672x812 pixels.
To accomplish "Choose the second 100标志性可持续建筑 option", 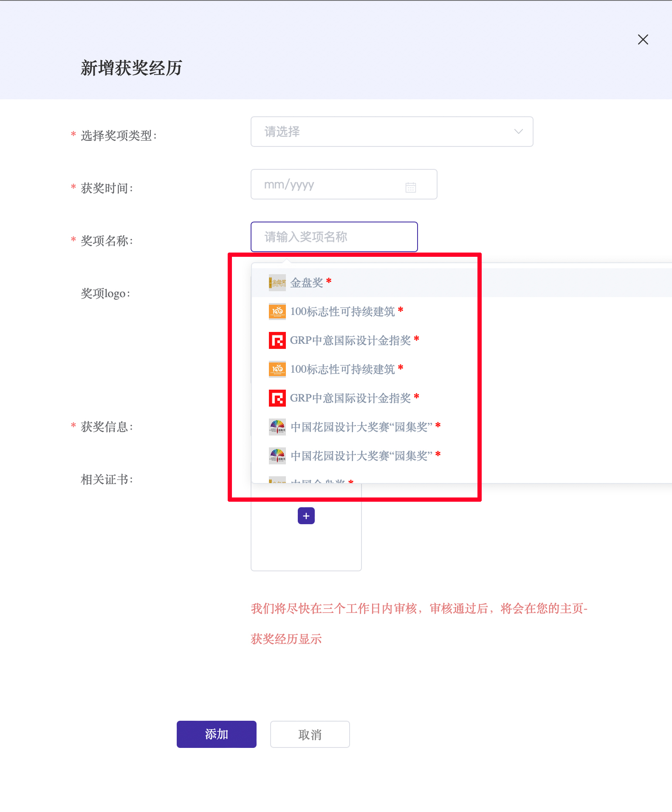I will pyautogui.click(x=342, y=369).
